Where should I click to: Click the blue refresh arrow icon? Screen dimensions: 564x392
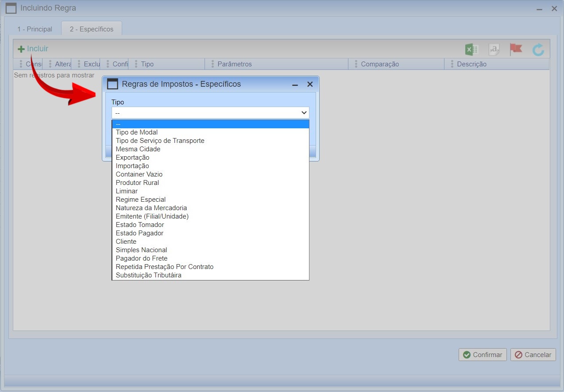(x=538, y=50)
